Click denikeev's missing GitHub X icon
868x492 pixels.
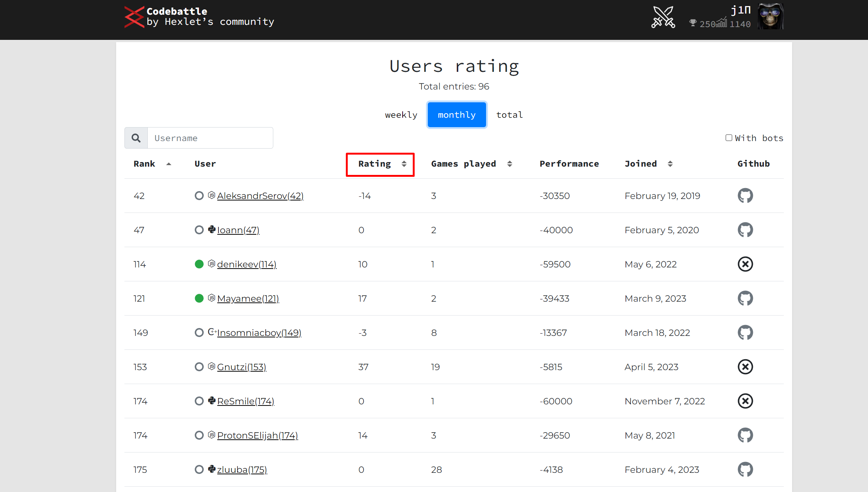tap(745, 264)
